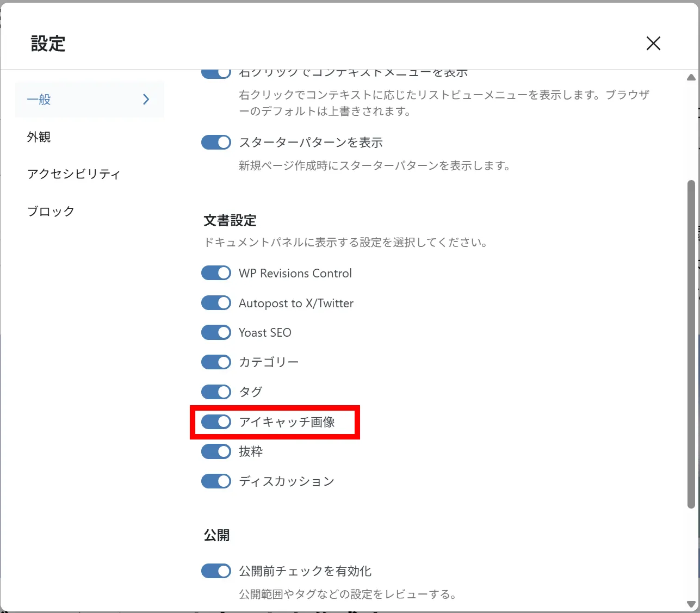Toggle the Yoast SEO panel switch

tap(216, 332)
